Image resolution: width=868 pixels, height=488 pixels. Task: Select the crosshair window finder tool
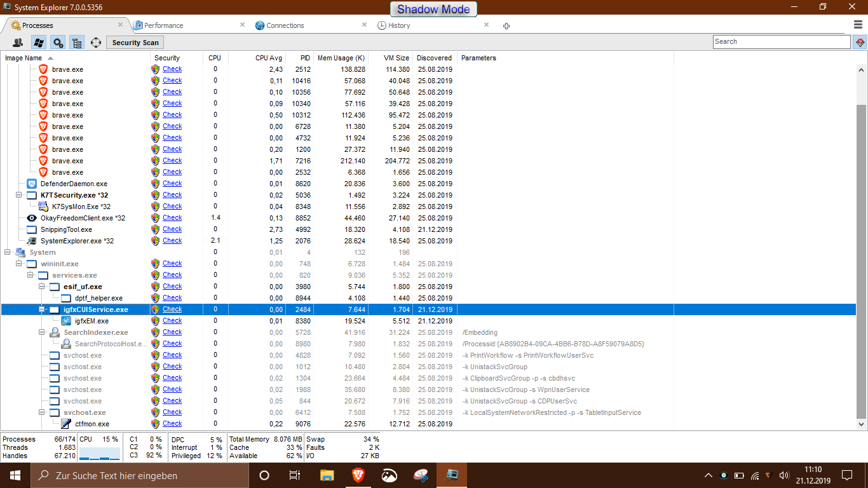[x=96, y=43]
